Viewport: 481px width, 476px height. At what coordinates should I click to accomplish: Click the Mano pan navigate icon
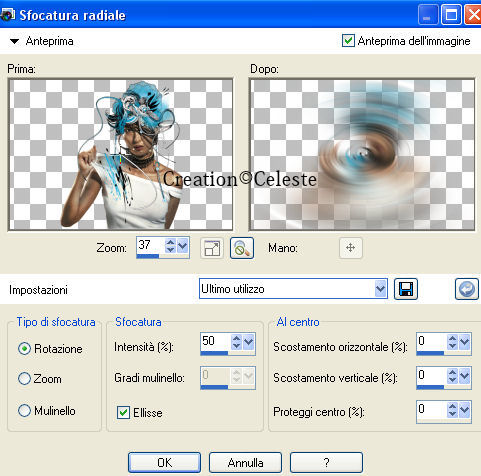click(x=351, y=248)
